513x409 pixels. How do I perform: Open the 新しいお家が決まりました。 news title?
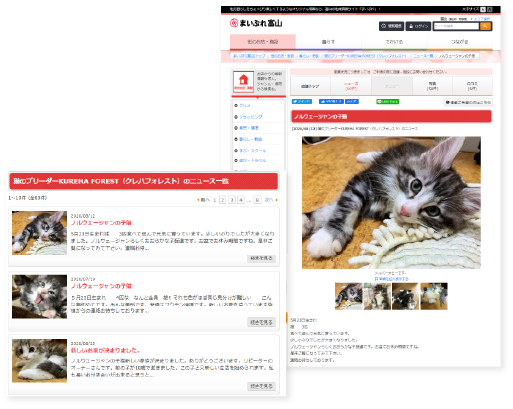click(105, 350)
